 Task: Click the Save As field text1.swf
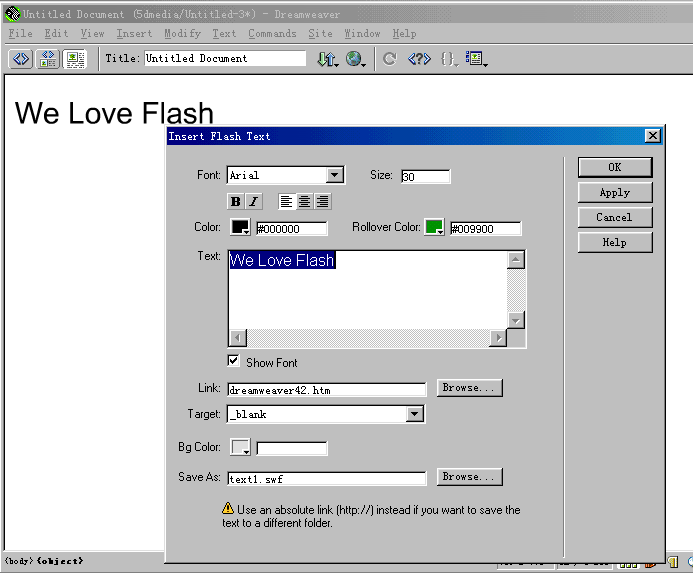click(x=327, y=479)
